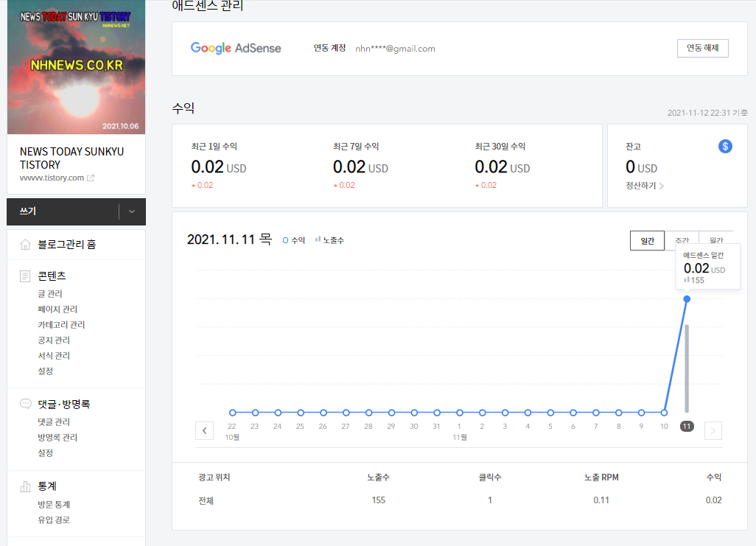Viewport: 756px width, 546px height.
Task: Click the 최근 1일 수익 value
Action: (x=218, y=167)
